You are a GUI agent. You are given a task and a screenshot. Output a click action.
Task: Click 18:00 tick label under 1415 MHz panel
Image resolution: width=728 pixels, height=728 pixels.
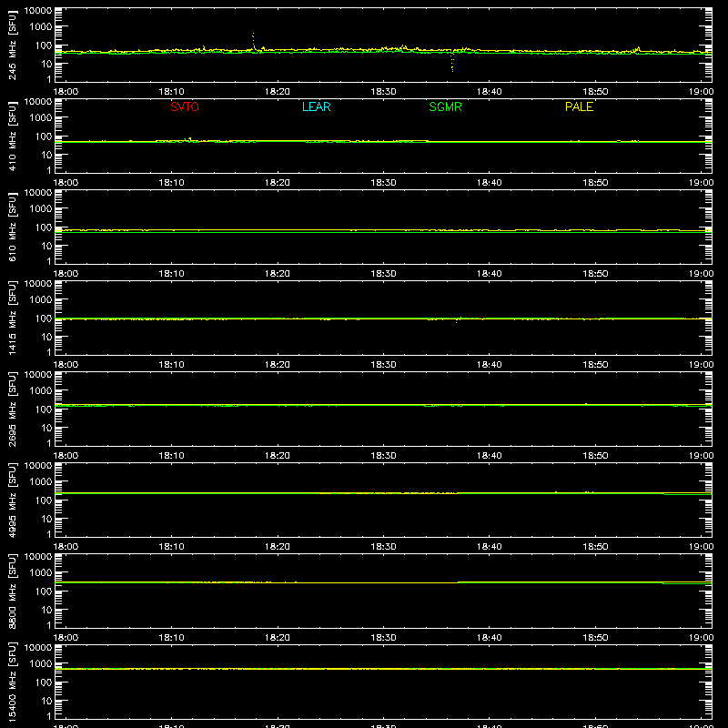pos(66,365)
